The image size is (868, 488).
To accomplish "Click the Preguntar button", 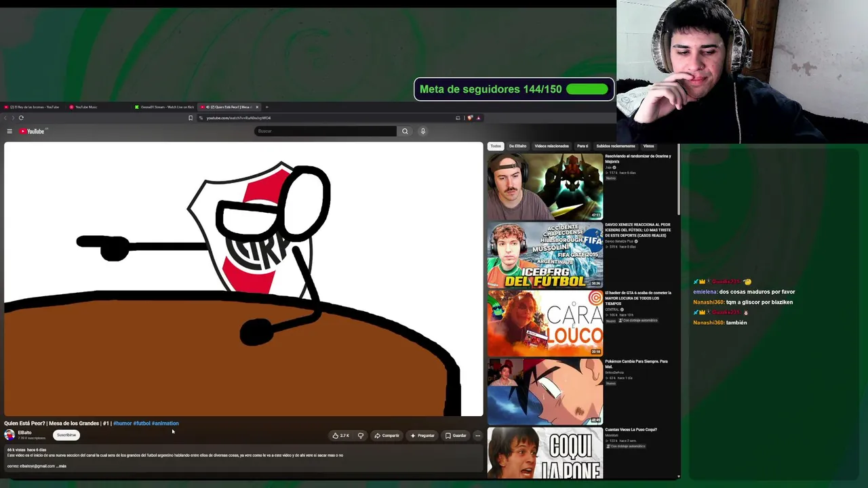I will (x=422, y=436).
